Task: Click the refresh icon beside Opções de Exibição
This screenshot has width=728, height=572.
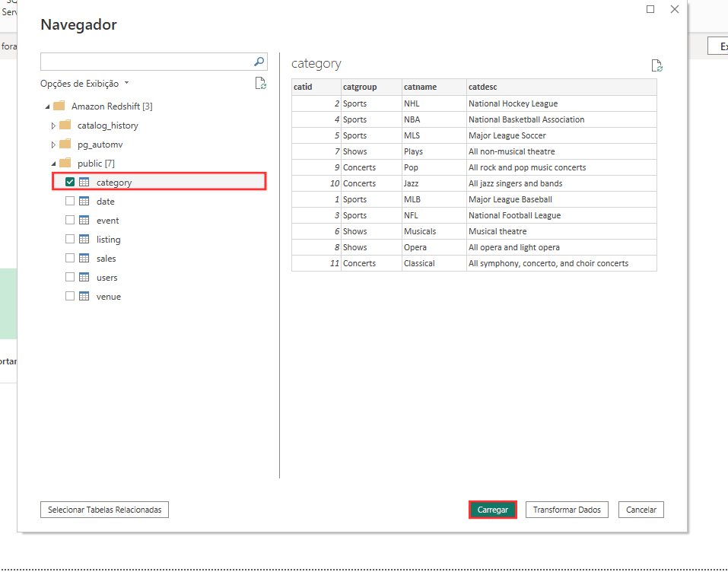Action: (x=261, y=83)
